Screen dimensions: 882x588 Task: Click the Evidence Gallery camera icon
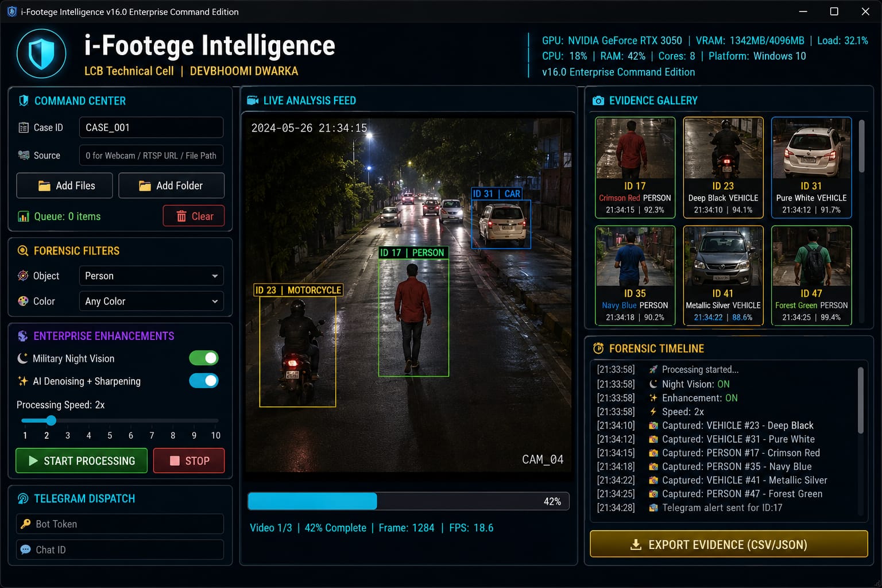click(x=598, y=100)
